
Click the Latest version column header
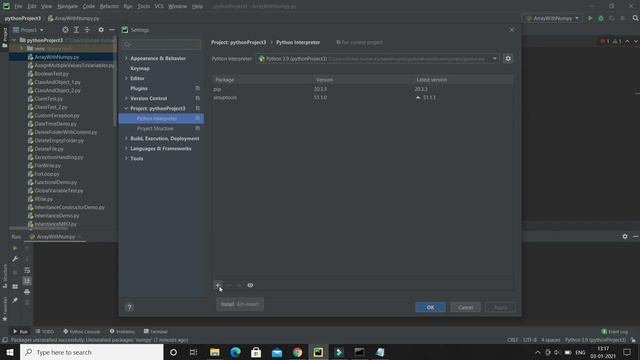[431, 80]
